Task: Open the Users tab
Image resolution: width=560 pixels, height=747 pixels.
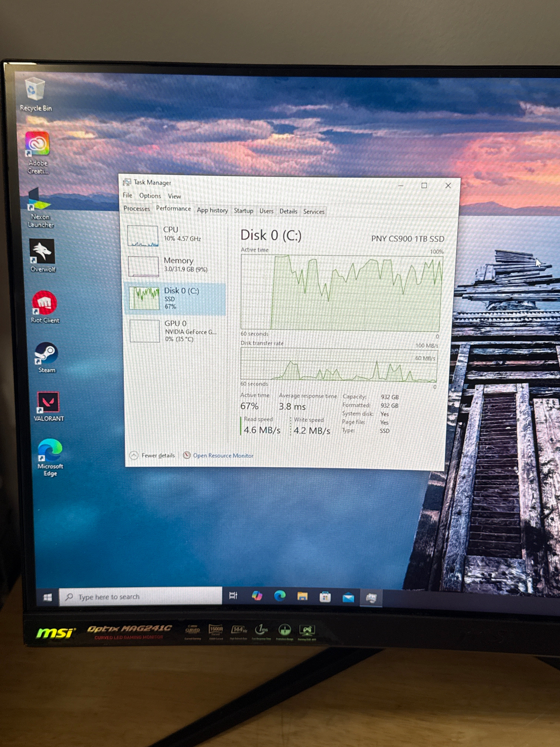Action: point(266,211)
